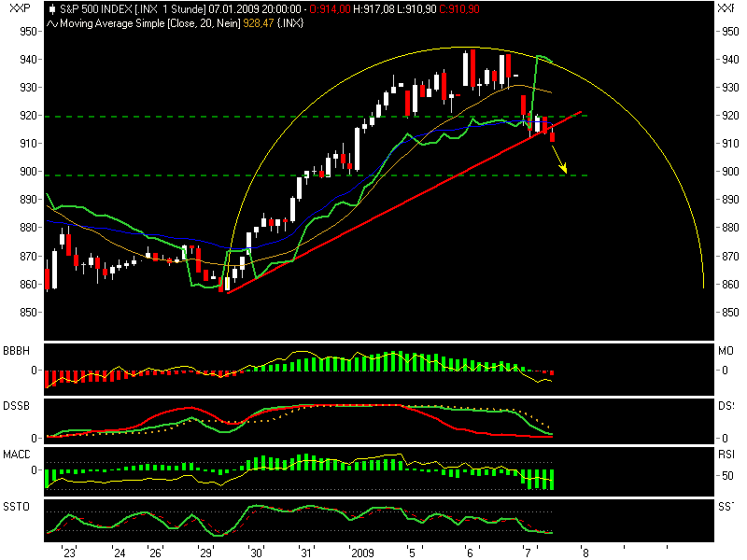Select the DSSB indicator panel label
Image resolution: width=747 pixels, height=560 pixels.
14,405
